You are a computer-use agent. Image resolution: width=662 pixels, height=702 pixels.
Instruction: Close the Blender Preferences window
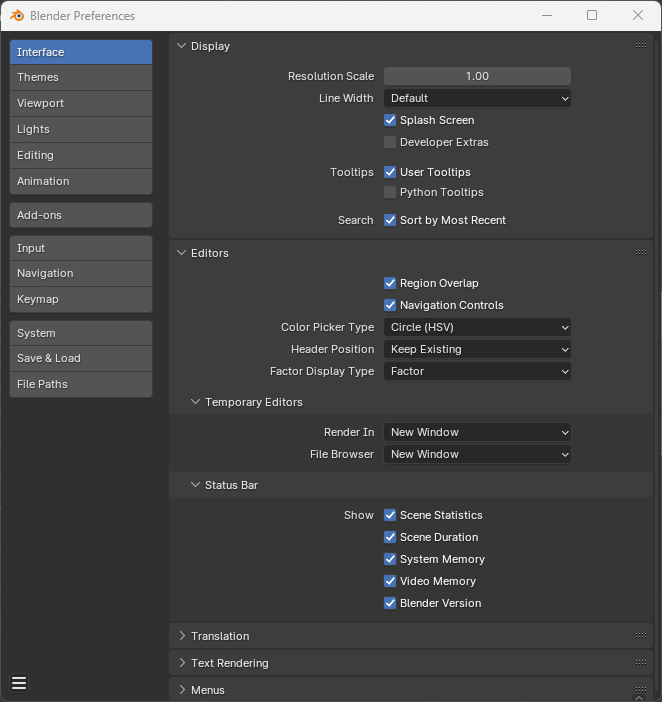click(638, 15)
